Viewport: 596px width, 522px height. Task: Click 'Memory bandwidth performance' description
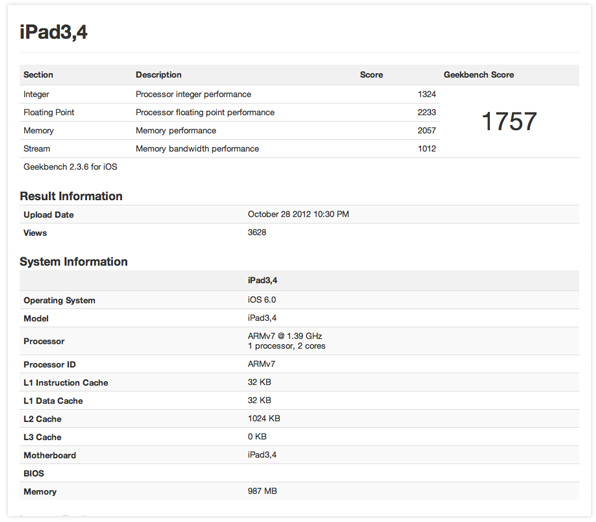click(x=197, y=149)
